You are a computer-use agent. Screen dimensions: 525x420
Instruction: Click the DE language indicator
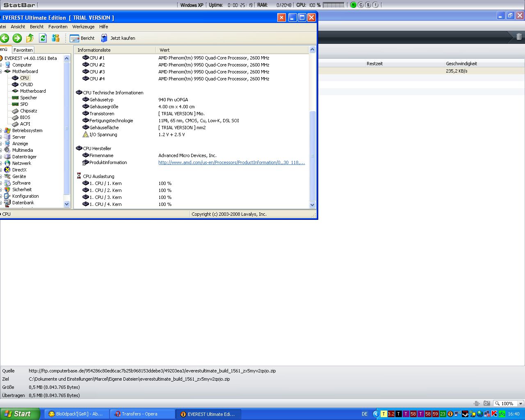point(365,414)
